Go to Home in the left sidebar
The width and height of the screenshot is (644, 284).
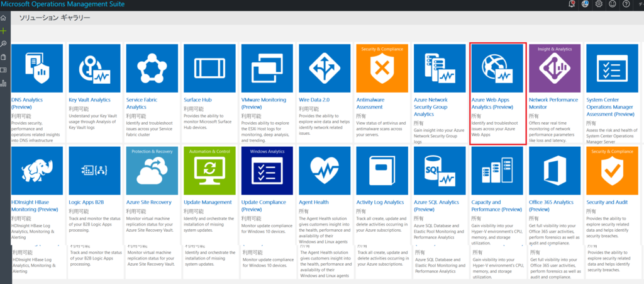(3, 18)
